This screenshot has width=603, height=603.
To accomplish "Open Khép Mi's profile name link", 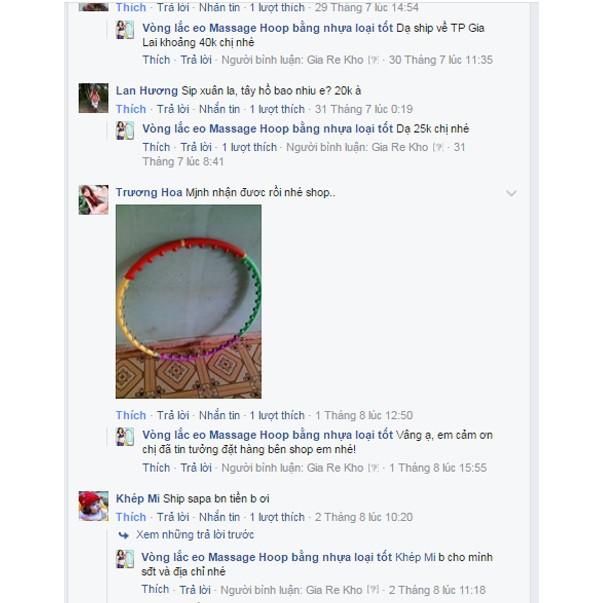I will coord(138,499).
